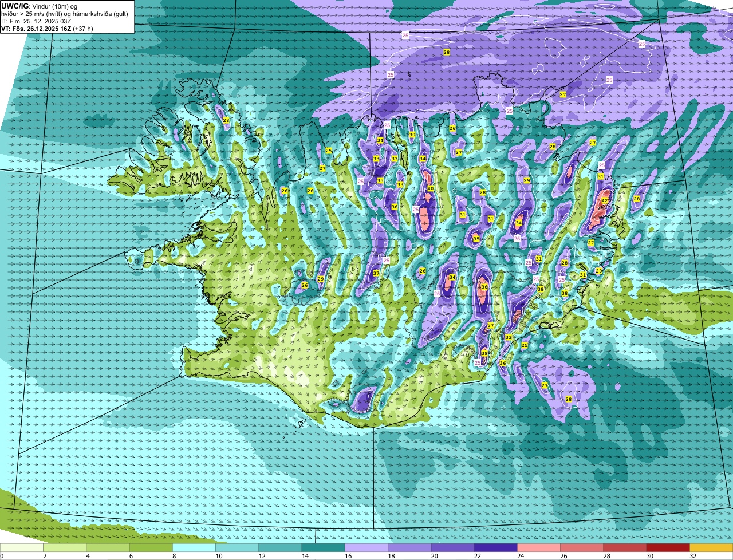Screen dimensions: 733x560
Task: Click the yellow max gust label 39
Action: pyautogui.click(x=484, y=353)
